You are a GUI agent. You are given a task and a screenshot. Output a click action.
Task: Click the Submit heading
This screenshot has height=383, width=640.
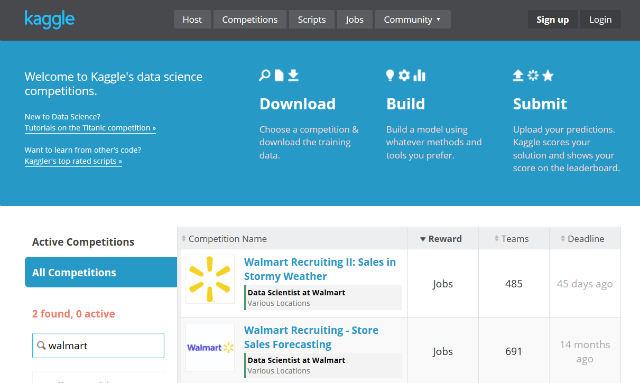[x=540, y=104]
